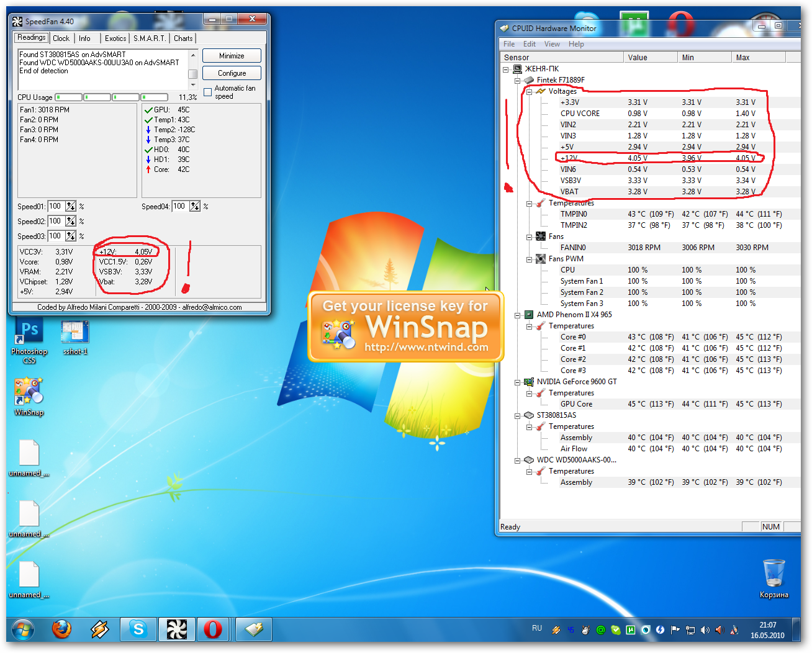Click the Speed02 value field
This screenshot has height=653, width=812.
pyautogui.click(x=56, y=221)
